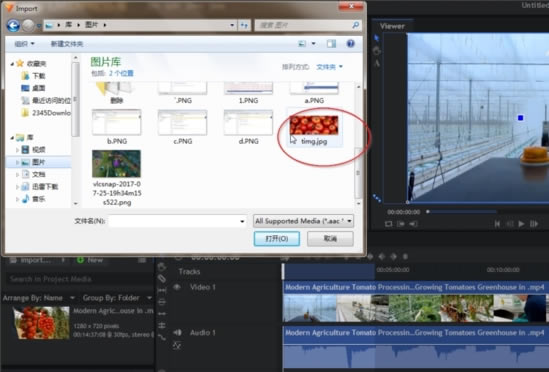The width and height of the screenshot is (549, 372).
Task: Select the vlcsnap-2017 png file
Action: pyautogui.click(x=117, y=178)
